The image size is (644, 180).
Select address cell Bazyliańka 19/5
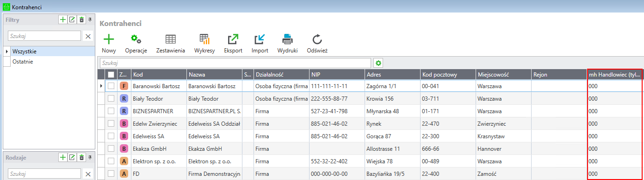pos(392,174)
